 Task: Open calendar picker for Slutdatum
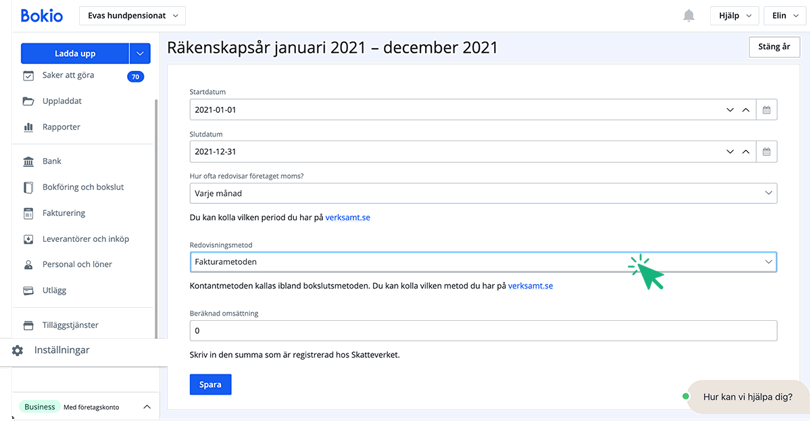pyautogui.click(x=767, y=152)
